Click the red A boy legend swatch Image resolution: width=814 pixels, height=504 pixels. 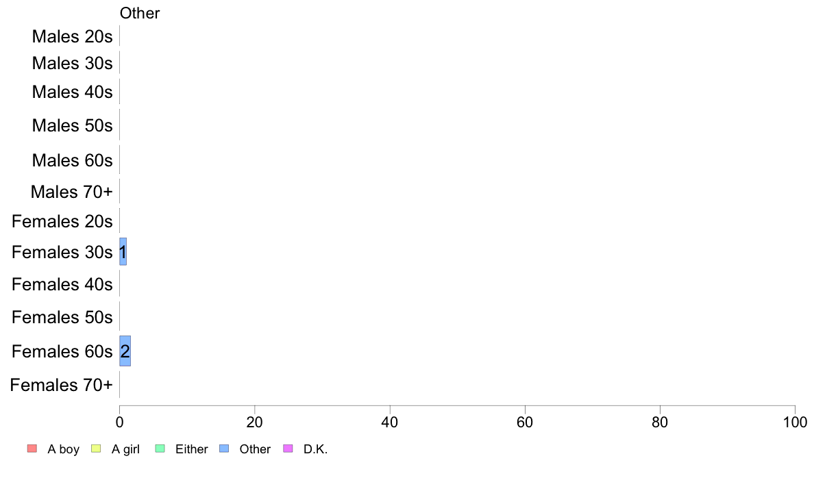32,449
